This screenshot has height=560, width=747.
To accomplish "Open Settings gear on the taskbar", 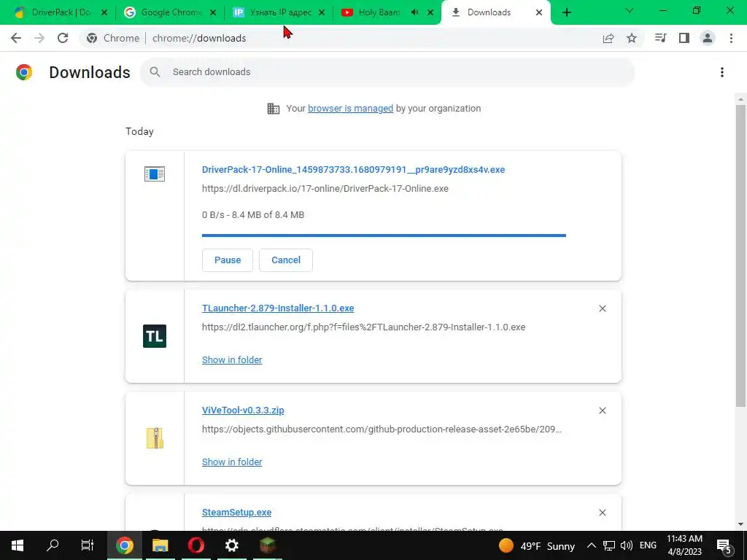I will (x=231, y=545).
